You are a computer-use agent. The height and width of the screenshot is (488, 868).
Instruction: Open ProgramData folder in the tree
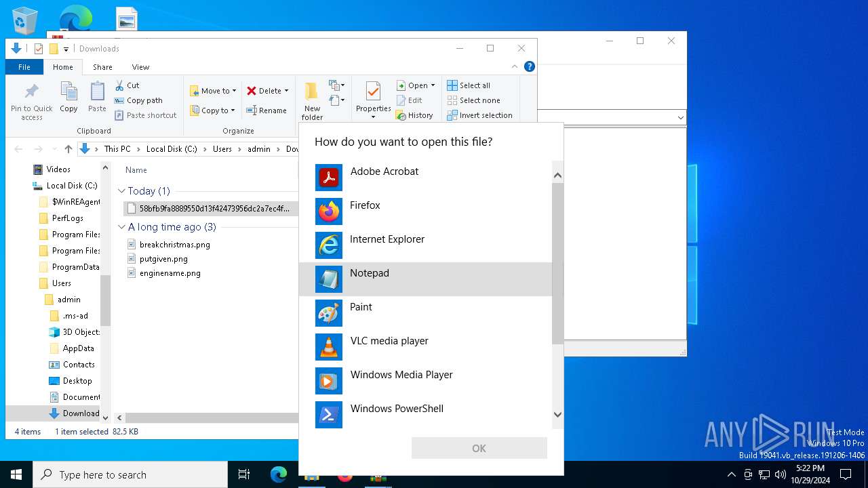click(70, 267)
